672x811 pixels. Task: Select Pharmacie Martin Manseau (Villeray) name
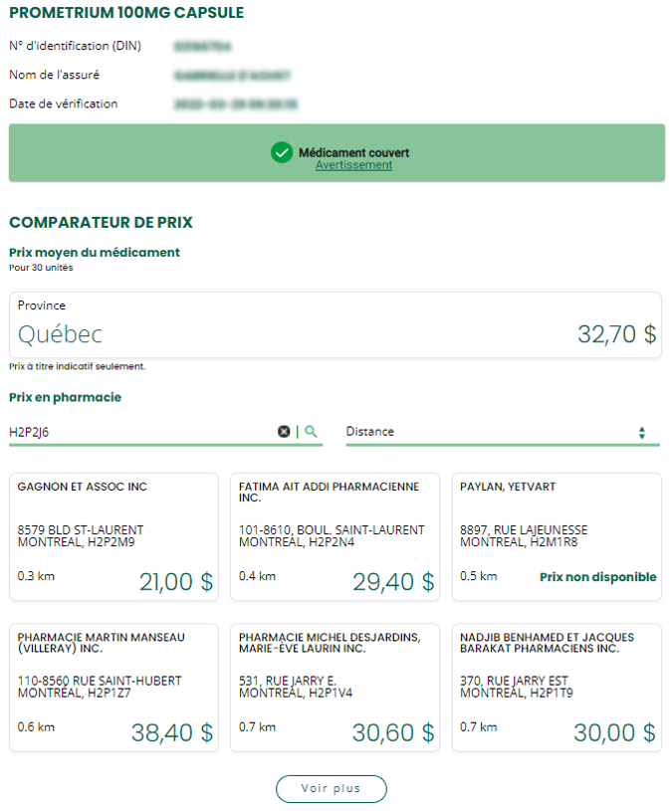click(x=102, y=643)
